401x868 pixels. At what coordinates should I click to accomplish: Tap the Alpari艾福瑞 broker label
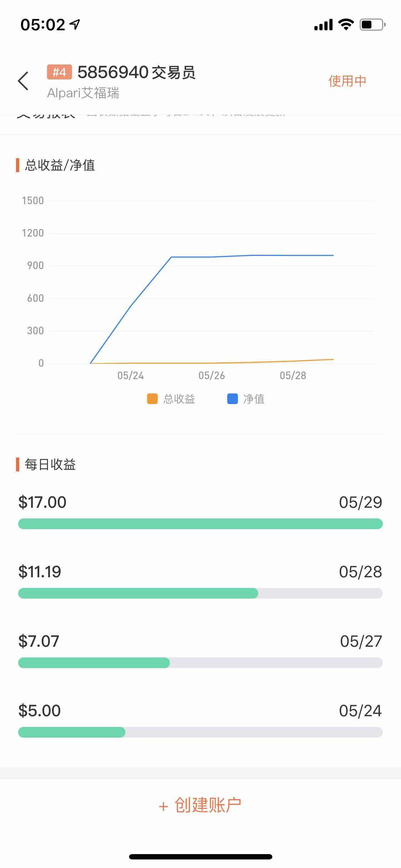click(x=83, y=93)
